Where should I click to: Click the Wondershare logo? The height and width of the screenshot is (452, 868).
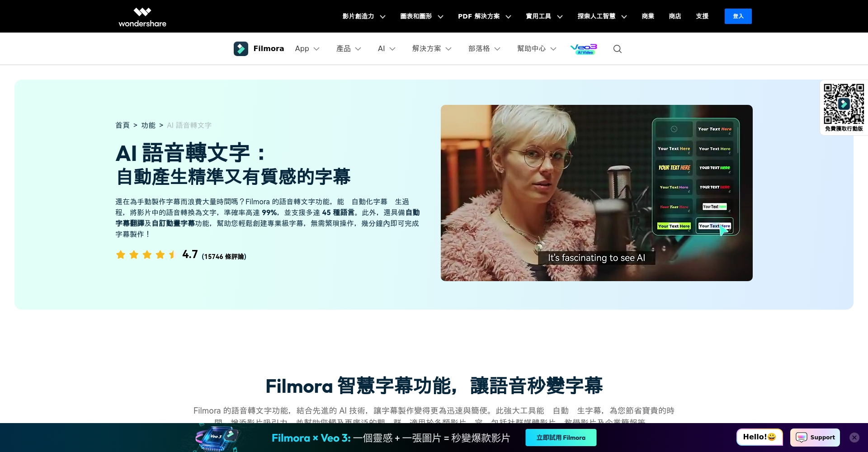pyautogui.click(x=142, y=17)
